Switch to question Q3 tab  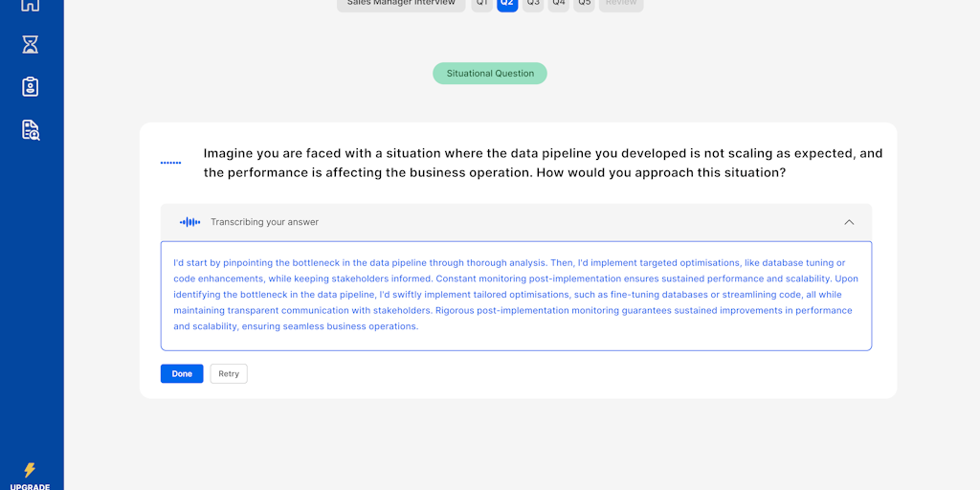click(533, 4)
